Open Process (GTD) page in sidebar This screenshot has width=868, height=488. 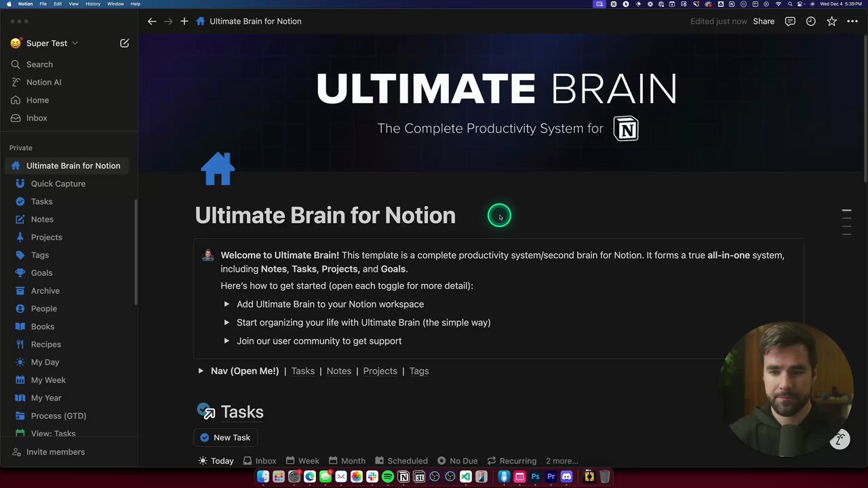pyautogui.click(x=58, y=415)
